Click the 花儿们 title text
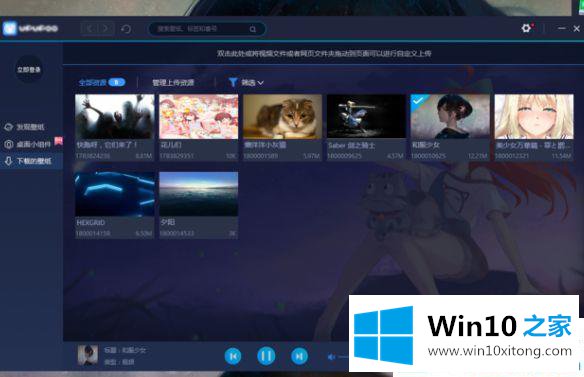 point(171,145)
